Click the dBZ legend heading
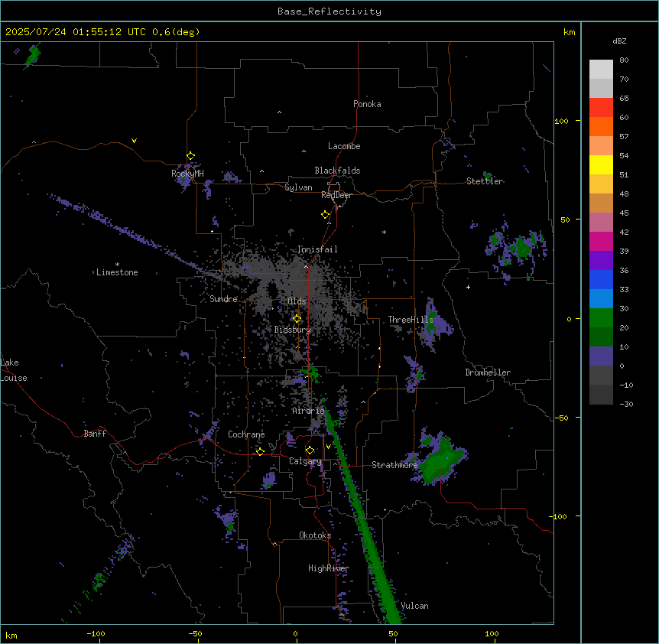This screenshot has width=659, height=644. (619, 41)
